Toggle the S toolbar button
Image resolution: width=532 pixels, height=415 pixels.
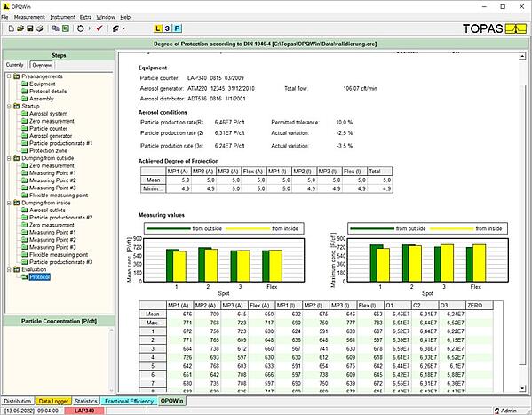[167, 28]
